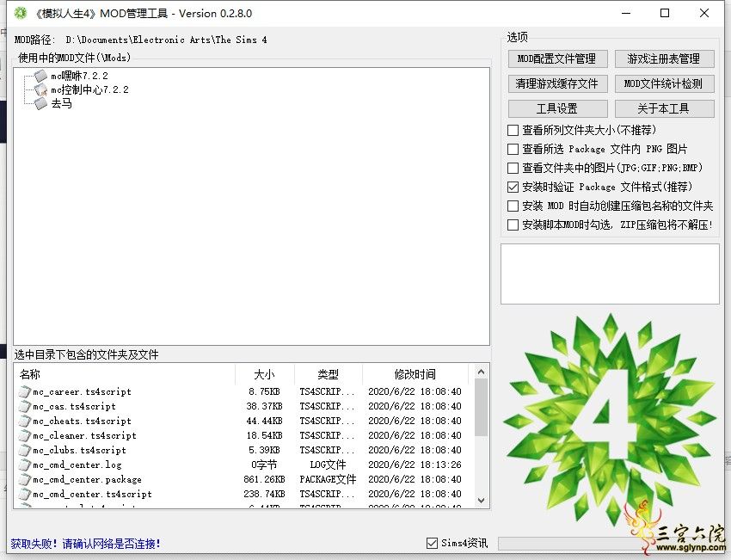Click the mc_cheats.ts4script file icon
Screen dimensions: 731x560
click(25, 421)
